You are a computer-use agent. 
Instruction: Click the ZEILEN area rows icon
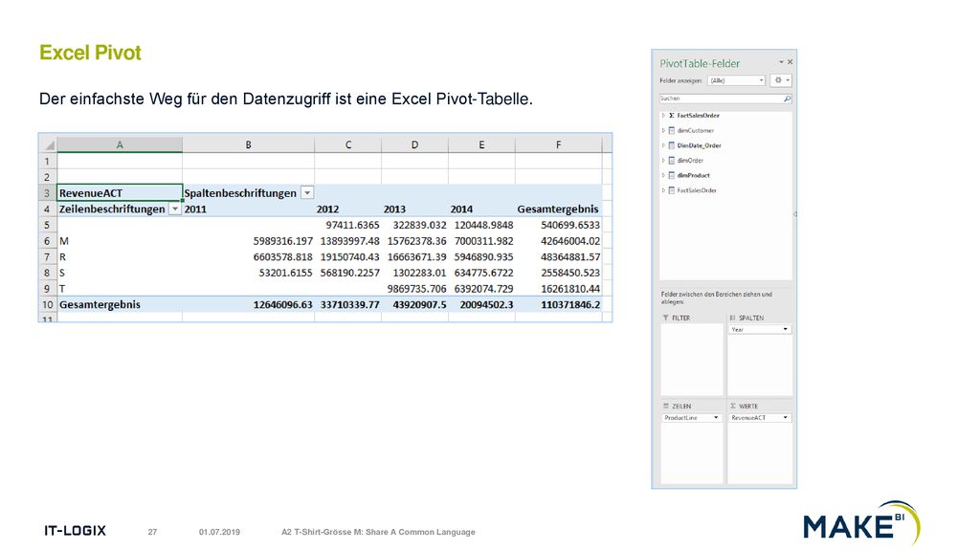click(x=666, y=406)
